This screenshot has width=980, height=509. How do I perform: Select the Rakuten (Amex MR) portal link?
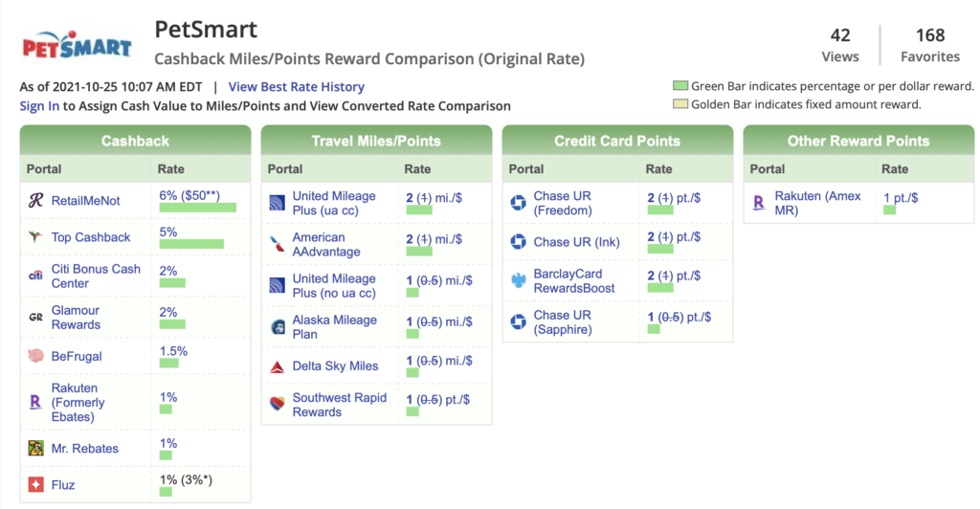pos(817,203)
